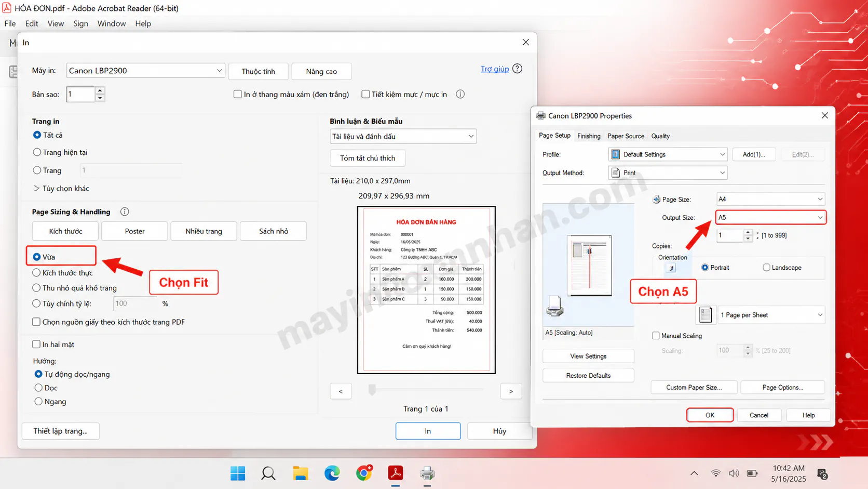Open volume speaker tray icon
868x489 pixels.
734,473
